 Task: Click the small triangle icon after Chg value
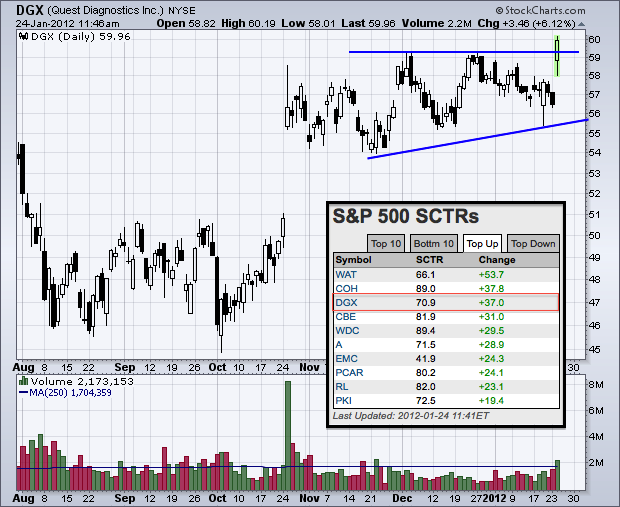581,24
